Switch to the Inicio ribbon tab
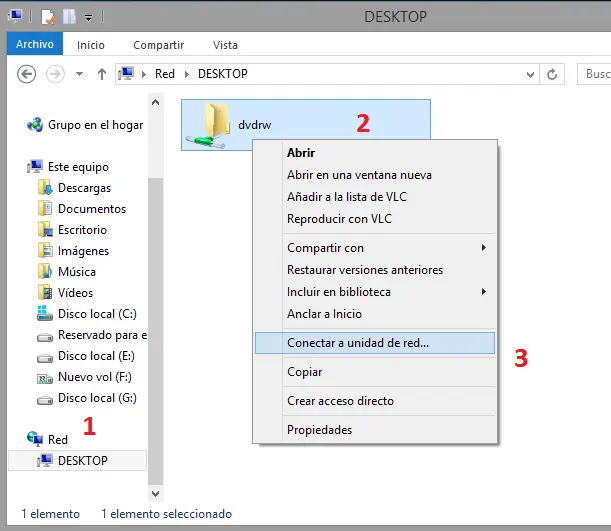611x531 pixels. coord(91,45)
